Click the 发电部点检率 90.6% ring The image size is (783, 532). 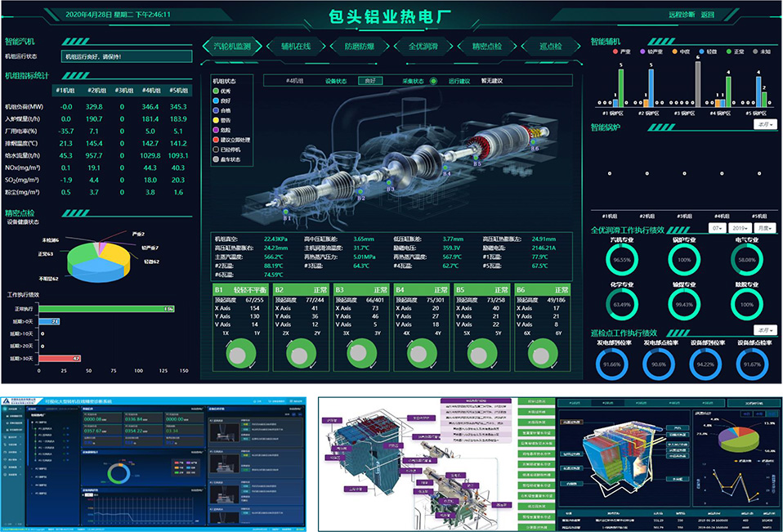coord(659,364)
